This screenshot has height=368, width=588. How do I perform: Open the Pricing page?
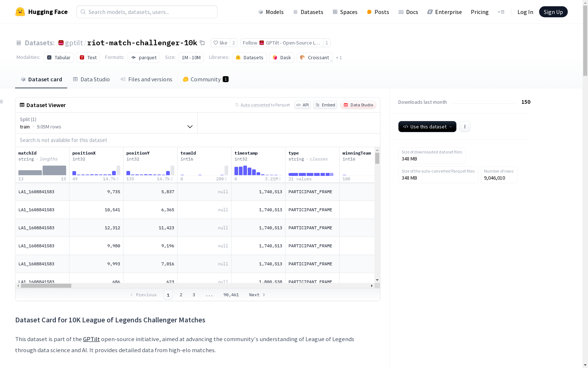coord(480,12)
